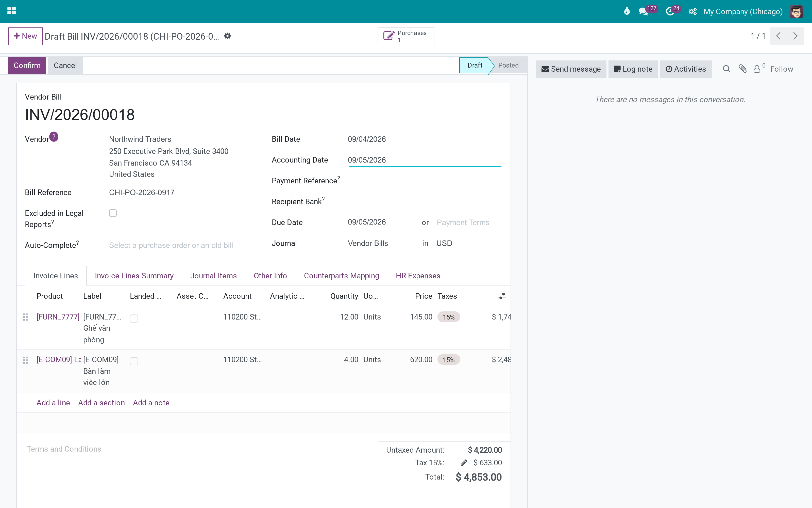Open the optional columns settings icon in the table
The width and height of the screenshot is (812, 508).
tap(502, 296)
